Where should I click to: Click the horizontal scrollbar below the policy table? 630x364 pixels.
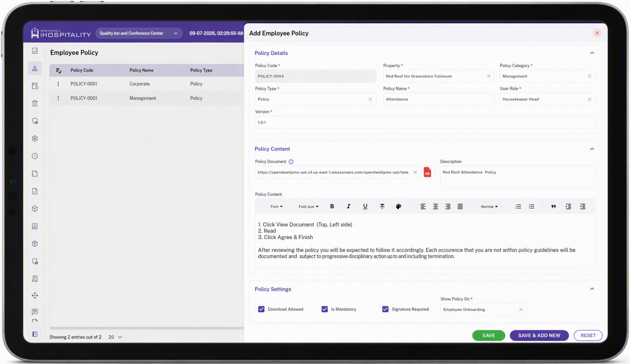tap(147, 328)
